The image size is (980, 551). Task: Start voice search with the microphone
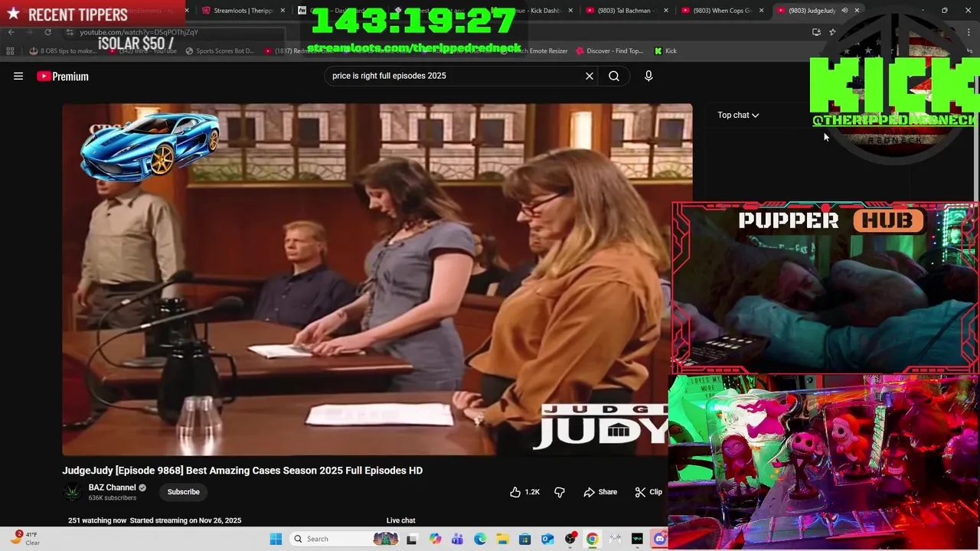[x=648, y=76]
